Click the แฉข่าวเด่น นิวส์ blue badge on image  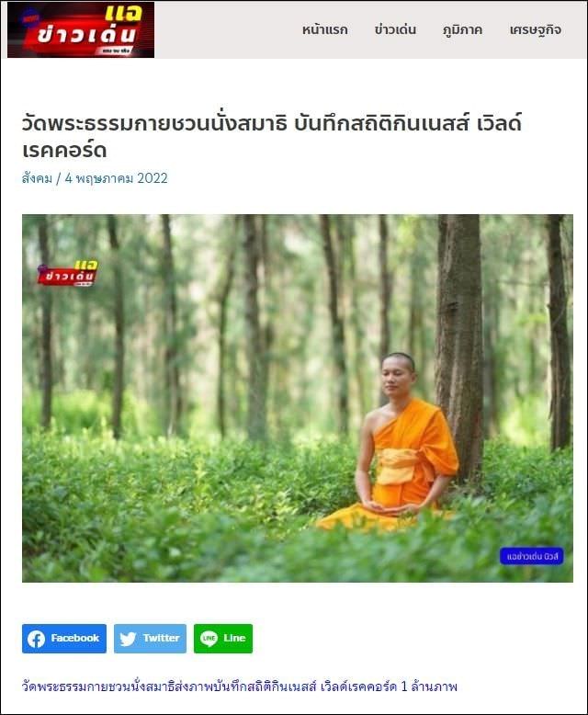point(531,556)
